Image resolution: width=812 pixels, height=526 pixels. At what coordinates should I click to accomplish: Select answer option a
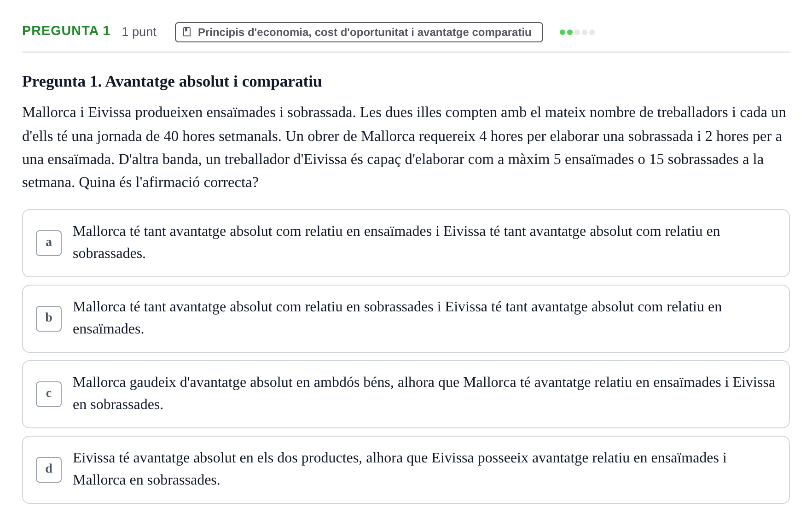click(x=406, y=243)
